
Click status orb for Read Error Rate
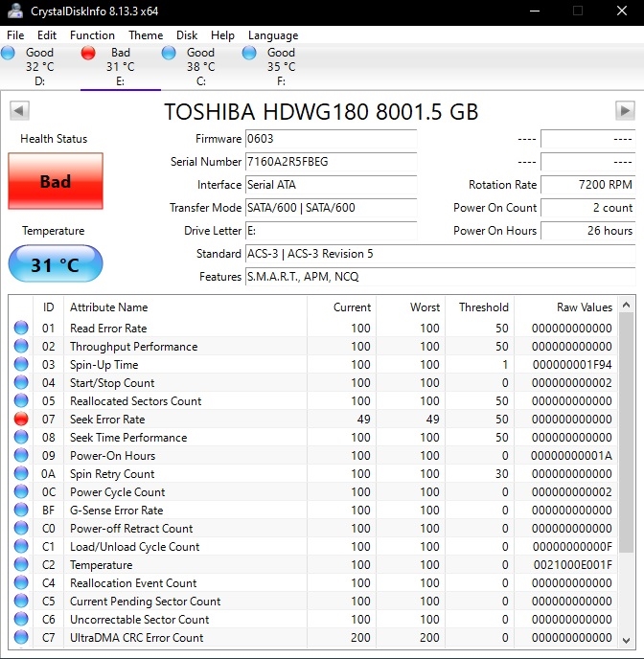(21, 328)
